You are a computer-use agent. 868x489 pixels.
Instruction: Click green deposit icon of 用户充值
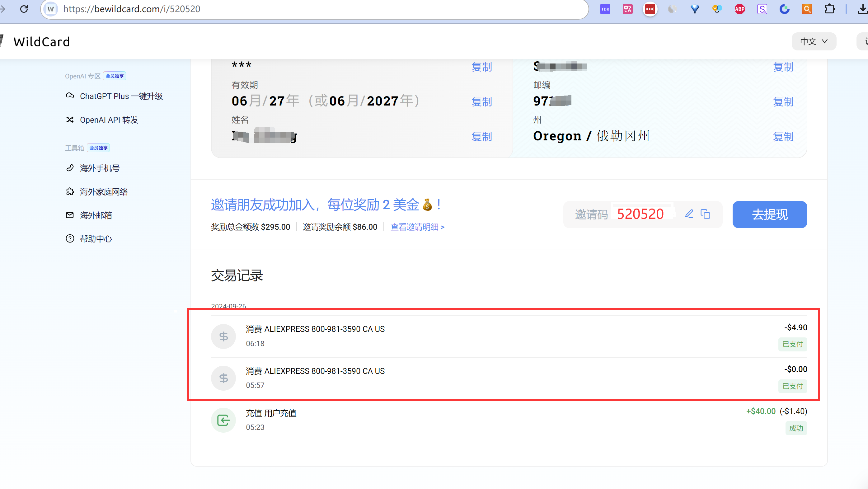(x=223, y=420)
